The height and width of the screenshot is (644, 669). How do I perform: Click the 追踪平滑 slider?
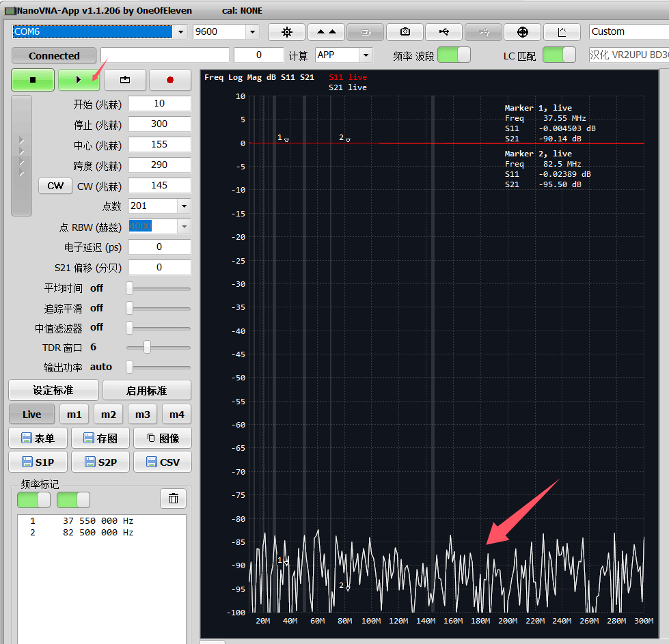(x=159, y=309)
